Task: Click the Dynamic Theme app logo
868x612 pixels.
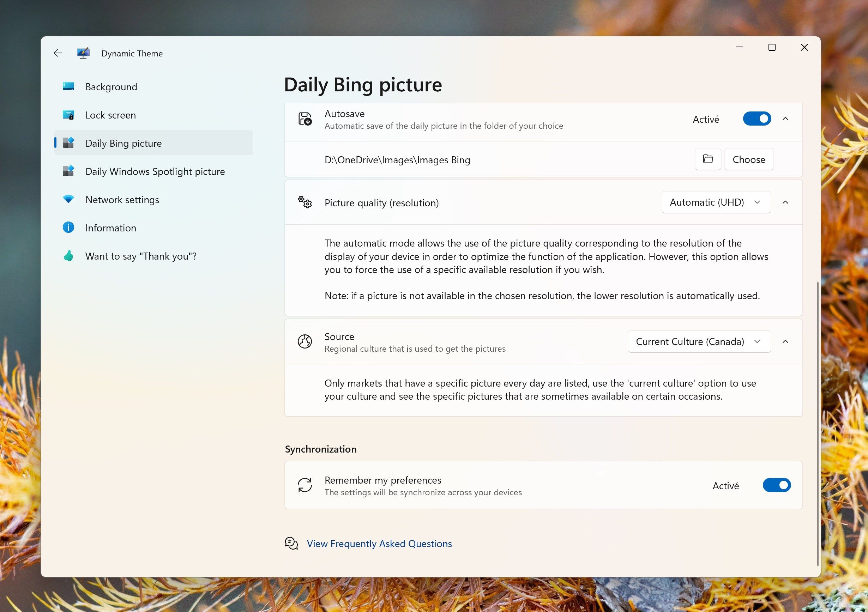Action: [83, 53]
